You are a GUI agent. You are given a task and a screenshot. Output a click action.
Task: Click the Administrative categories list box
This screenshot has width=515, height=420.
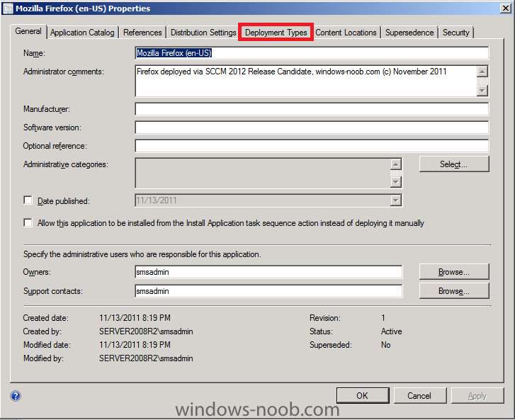coord(263,173)
